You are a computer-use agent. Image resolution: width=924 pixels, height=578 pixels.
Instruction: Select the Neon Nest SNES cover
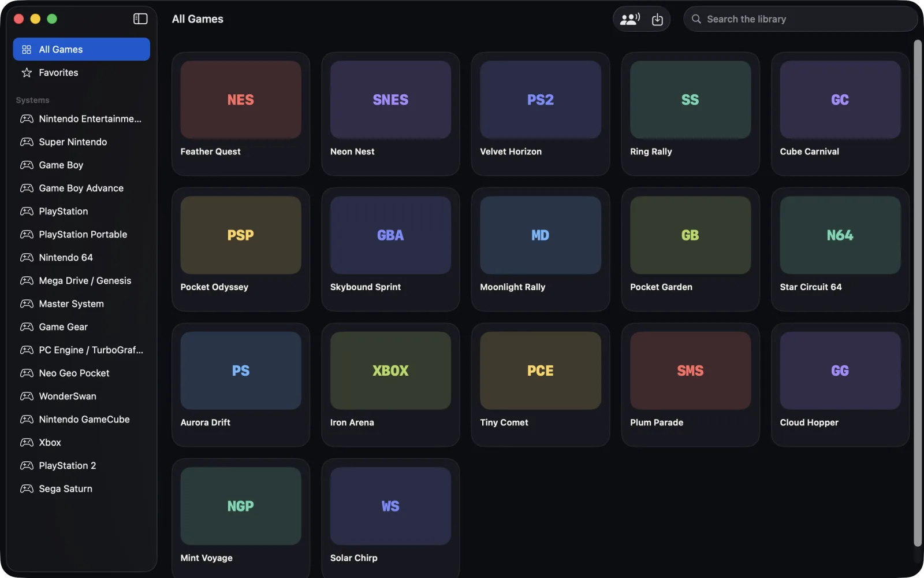(390, 100)
